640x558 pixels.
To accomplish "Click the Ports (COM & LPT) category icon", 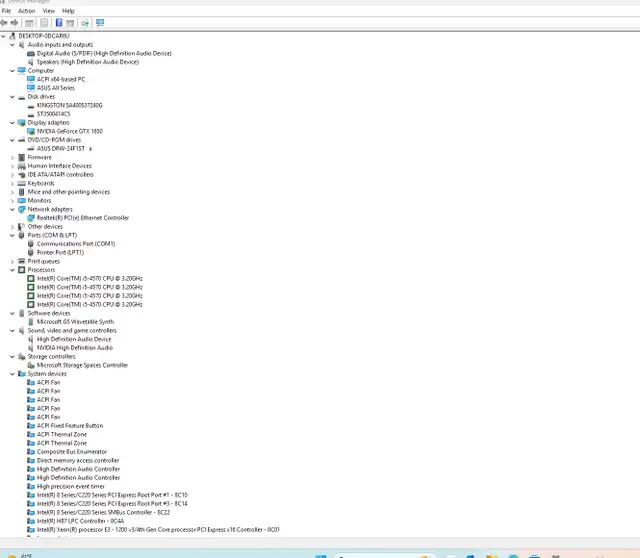I will 22,235.
